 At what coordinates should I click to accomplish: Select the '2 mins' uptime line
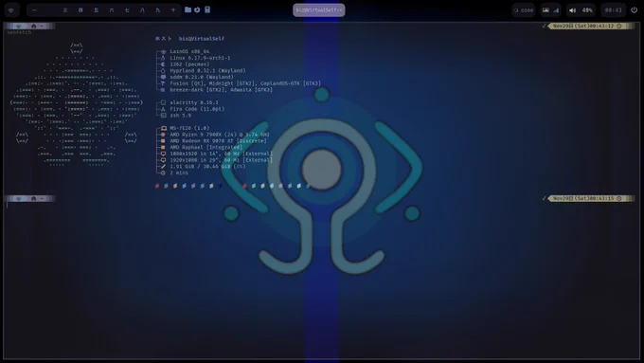[x=179, y=173]
